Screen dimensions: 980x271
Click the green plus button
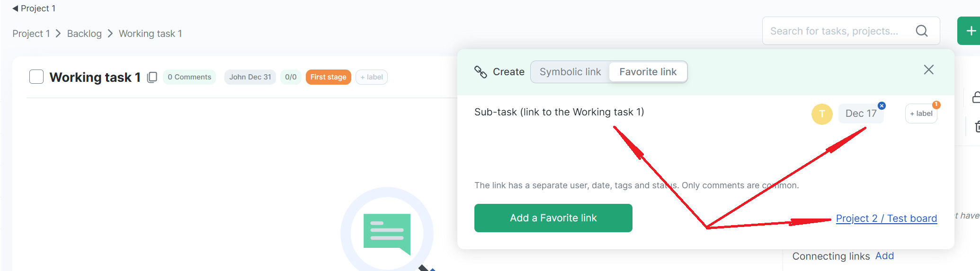(x=971, y=31)
